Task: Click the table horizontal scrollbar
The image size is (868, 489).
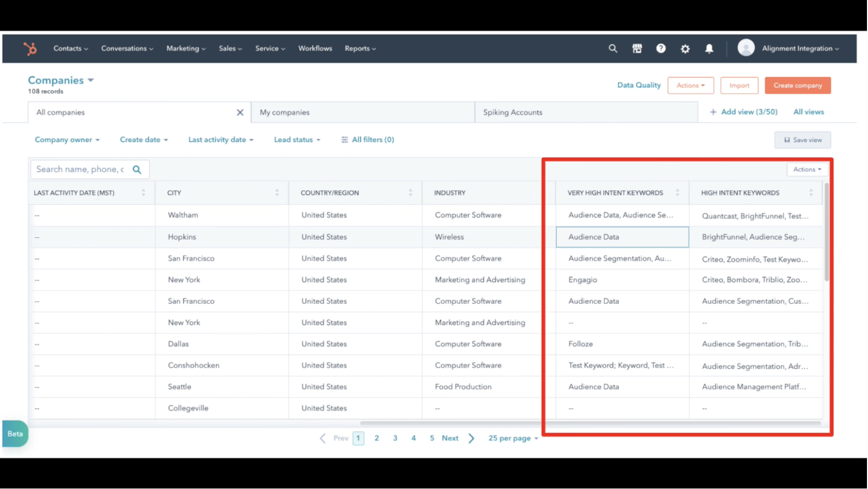Action: pyautogui.click(x=591, y=423)
